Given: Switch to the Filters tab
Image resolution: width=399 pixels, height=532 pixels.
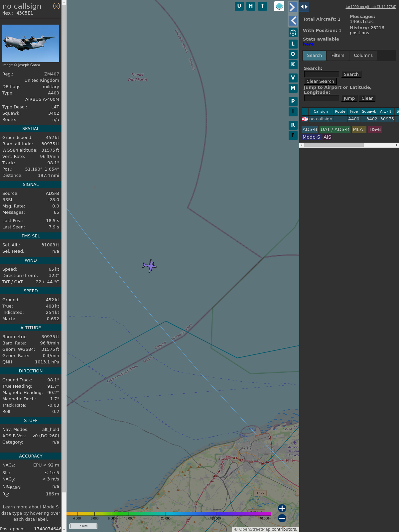Looking at the screenshot, I should coord(338,56).
